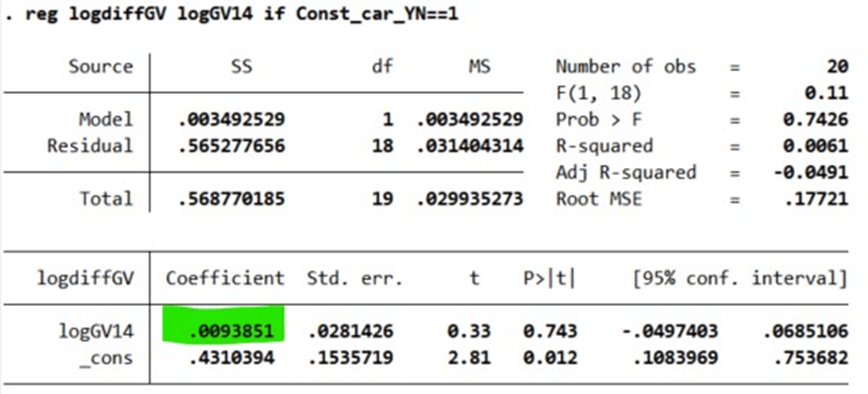Viewport: 868px width, 394px height.
Task: Click the Std. err. column header
Action: click(x=354, y=278)
